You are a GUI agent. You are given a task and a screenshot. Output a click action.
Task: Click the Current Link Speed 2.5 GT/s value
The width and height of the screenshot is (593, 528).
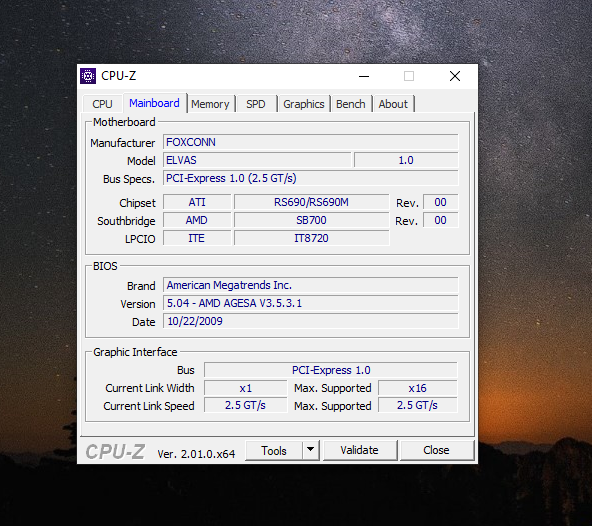point(245,405)
